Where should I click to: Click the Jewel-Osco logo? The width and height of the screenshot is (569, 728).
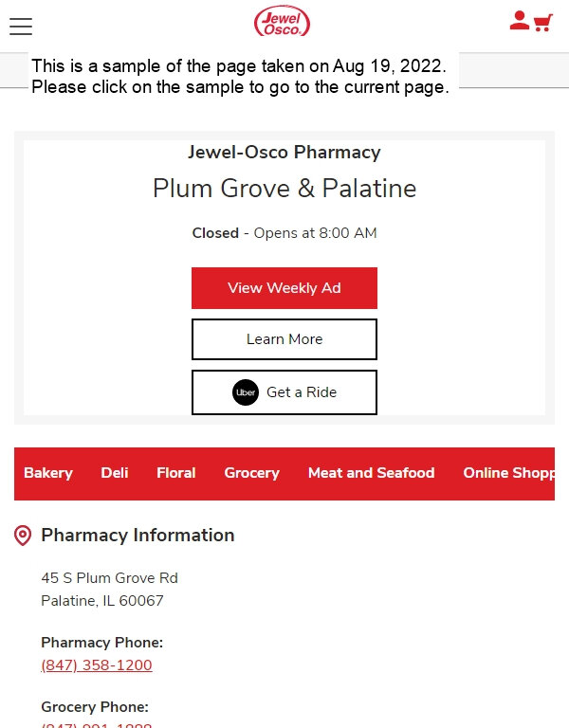click(282, 22)
